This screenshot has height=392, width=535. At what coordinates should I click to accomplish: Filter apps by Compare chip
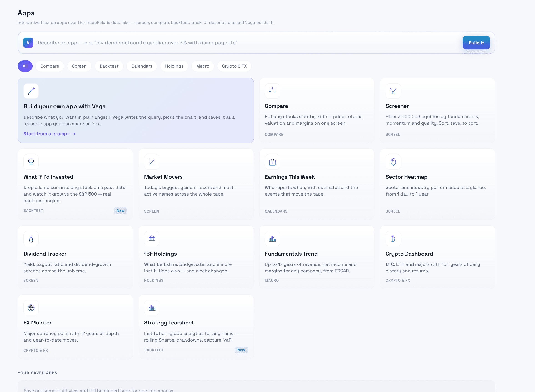pyautogui.click(x=50, y=66)
